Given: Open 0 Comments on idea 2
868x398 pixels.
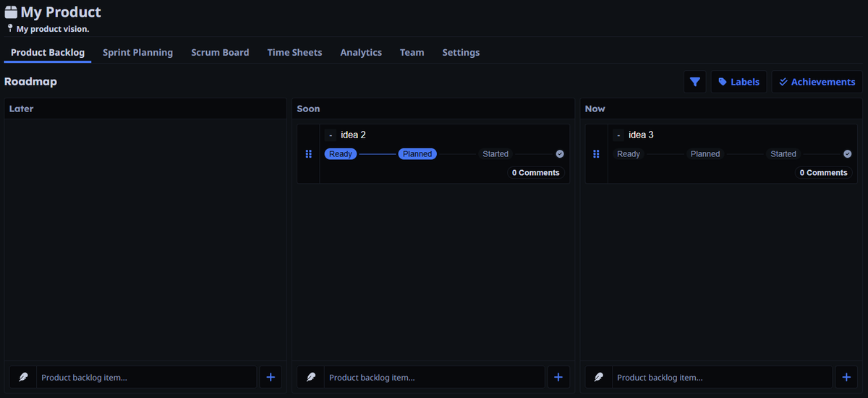Looking at the screenshot, I should (x=536, y=173).
